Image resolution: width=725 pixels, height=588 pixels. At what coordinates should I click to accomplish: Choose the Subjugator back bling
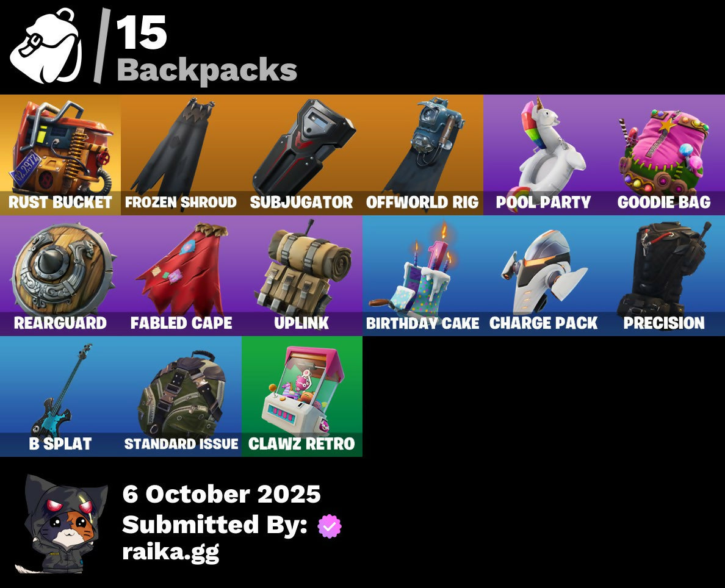tap(301, 155)
